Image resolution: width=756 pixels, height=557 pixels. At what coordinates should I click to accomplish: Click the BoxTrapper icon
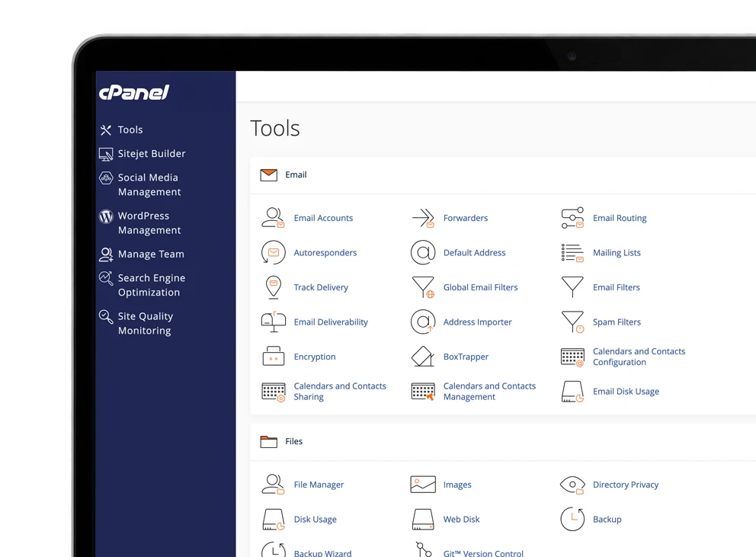(423, 357)
